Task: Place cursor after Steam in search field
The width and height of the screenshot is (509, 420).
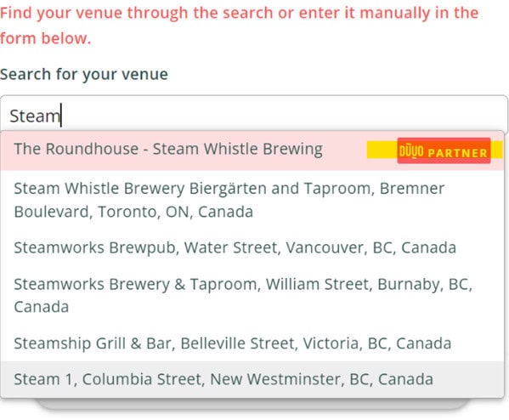Action: 61,116
